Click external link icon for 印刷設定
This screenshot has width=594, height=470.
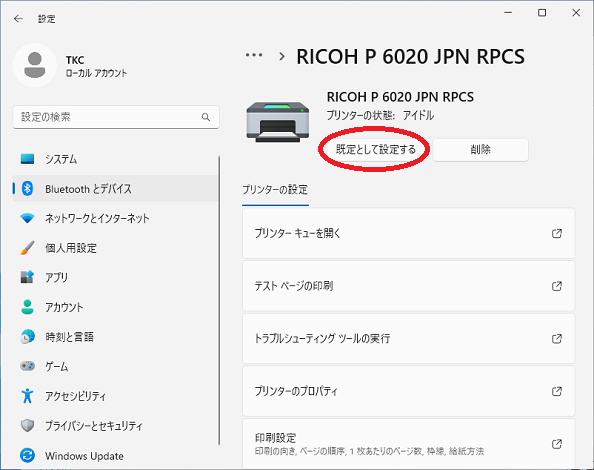(556, 443)
